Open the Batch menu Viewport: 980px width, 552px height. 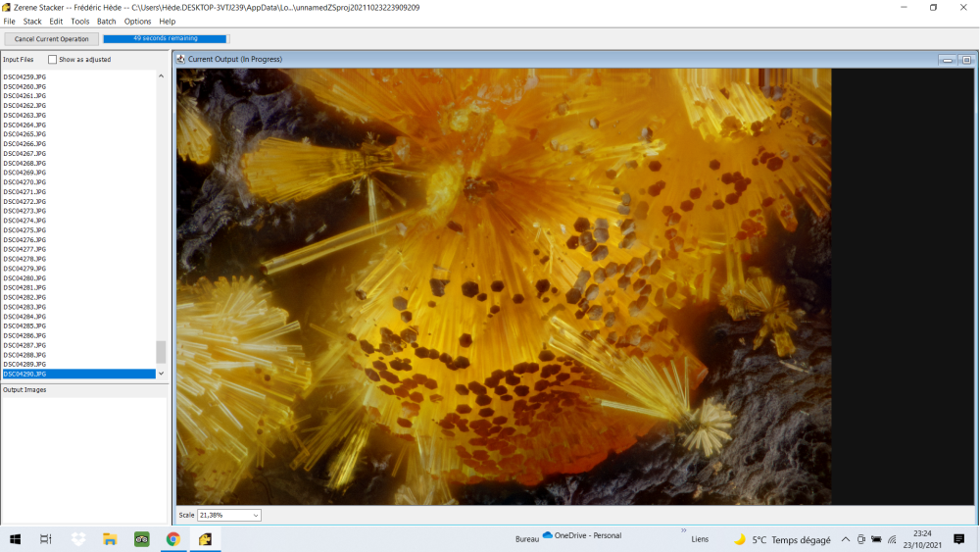click(x=106, y=22)
